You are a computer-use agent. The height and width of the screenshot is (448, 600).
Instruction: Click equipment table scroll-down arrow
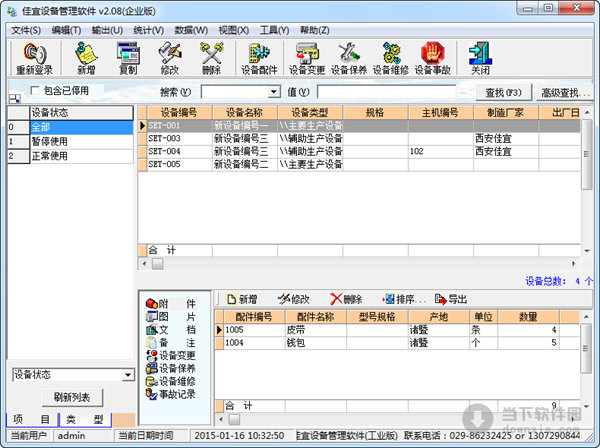[x=587, y=251]
